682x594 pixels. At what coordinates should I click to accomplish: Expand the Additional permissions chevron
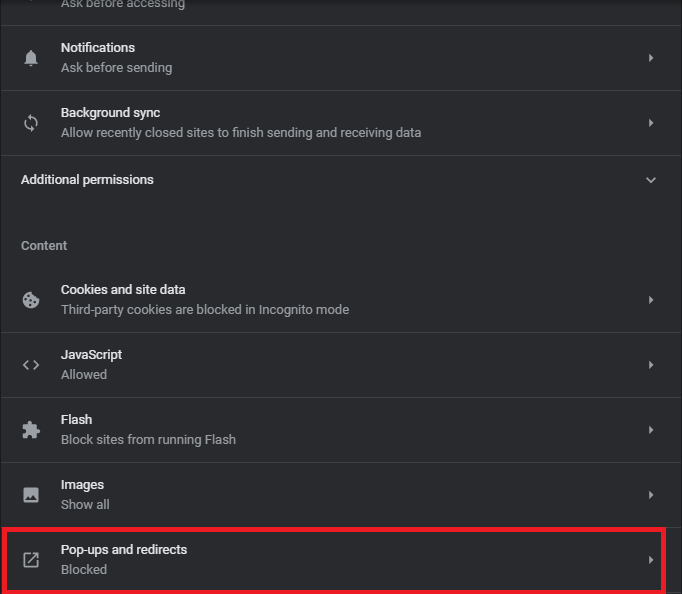point(651,180)
